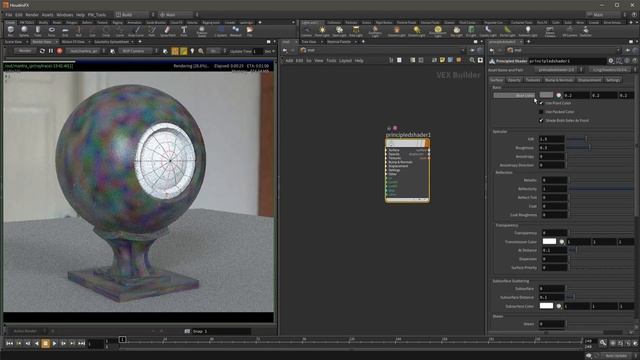Open network editor Add menu
This screenshot has width=640, height=360.
point(289,60)
